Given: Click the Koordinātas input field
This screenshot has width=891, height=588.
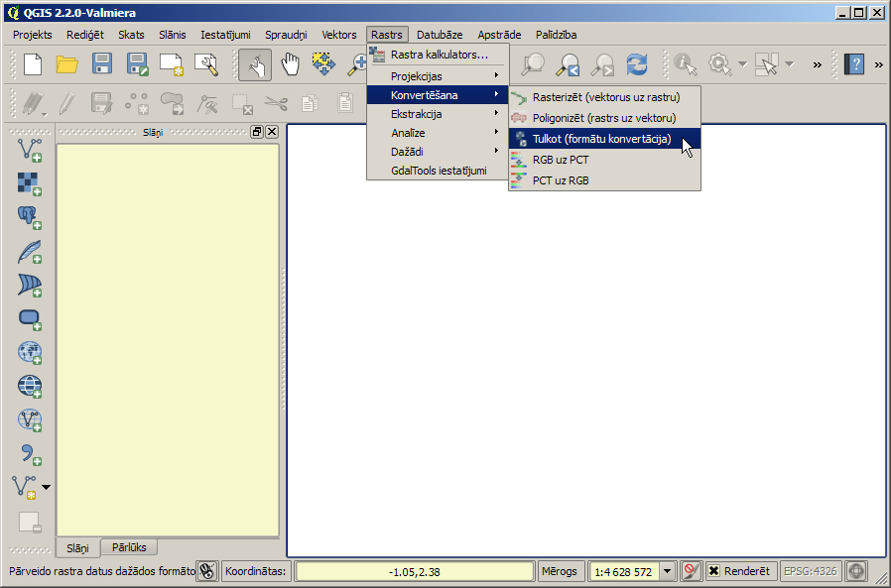Looking at the screenshot, I should point(415,571).
